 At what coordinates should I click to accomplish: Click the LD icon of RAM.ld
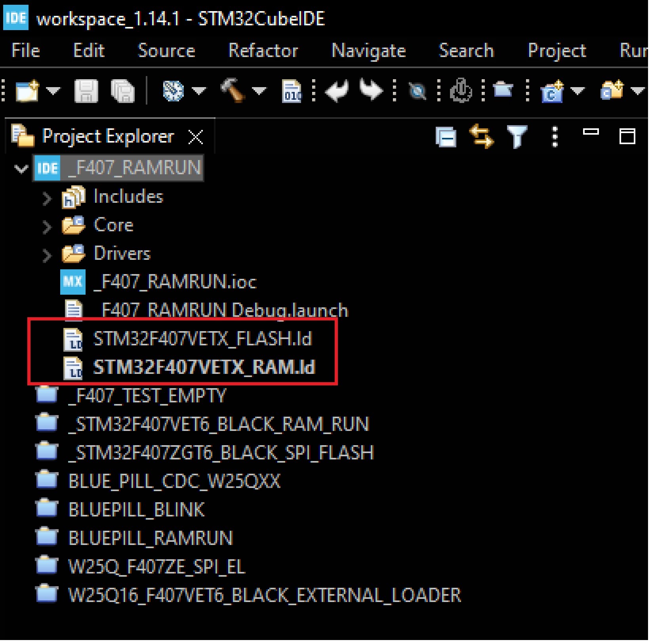coord(73,368)
